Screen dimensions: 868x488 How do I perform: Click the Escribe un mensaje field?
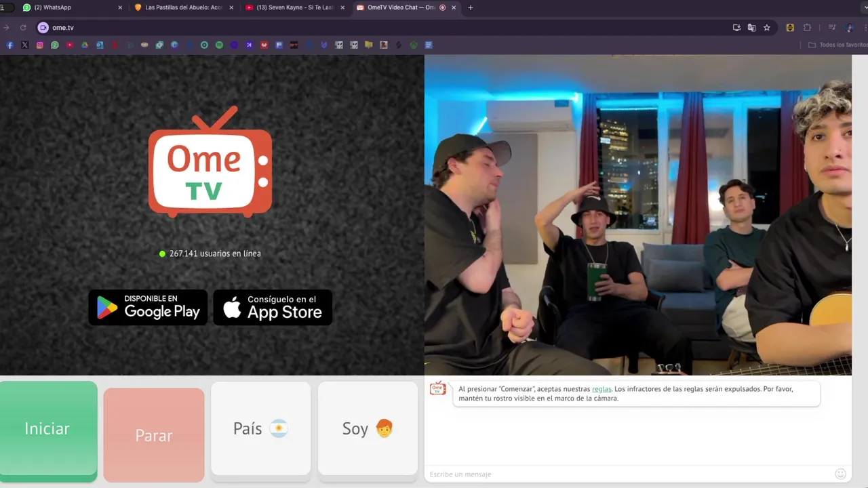pos(629,474)
